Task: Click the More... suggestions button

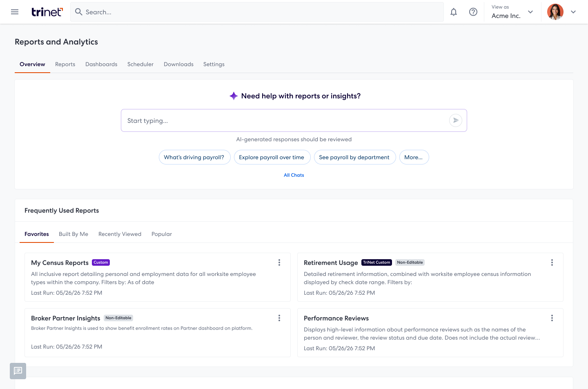Action: (414, 157)
